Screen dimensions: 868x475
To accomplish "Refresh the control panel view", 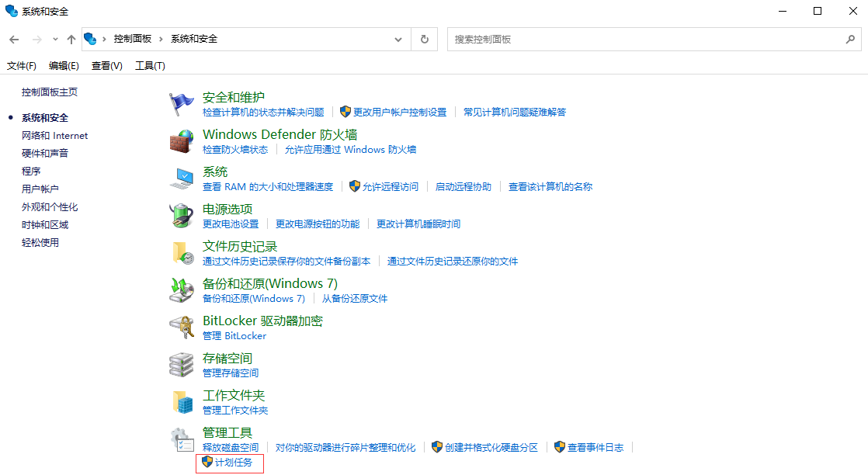I will pyautogui.click(x=425, y=40).
